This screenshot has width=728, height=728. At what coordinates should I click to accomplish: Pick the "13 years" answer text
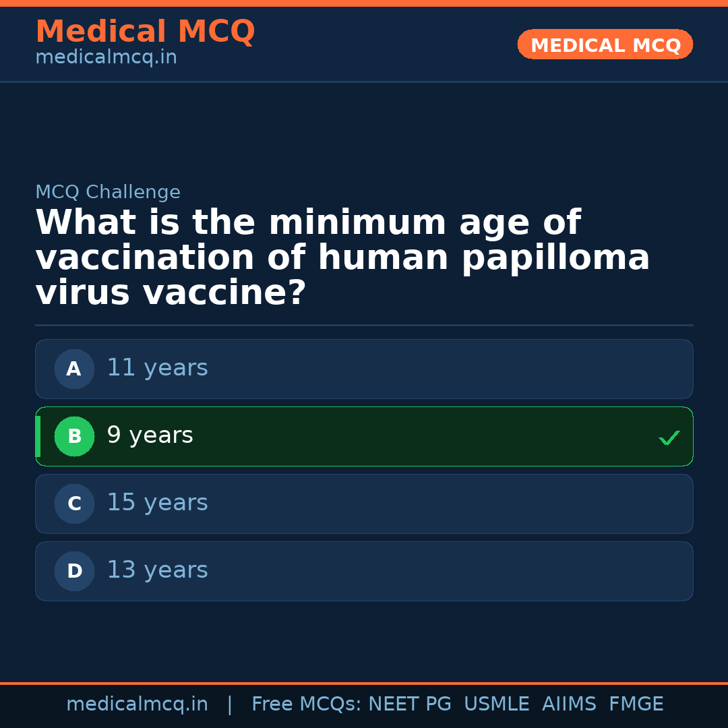[x=157, y=570]
